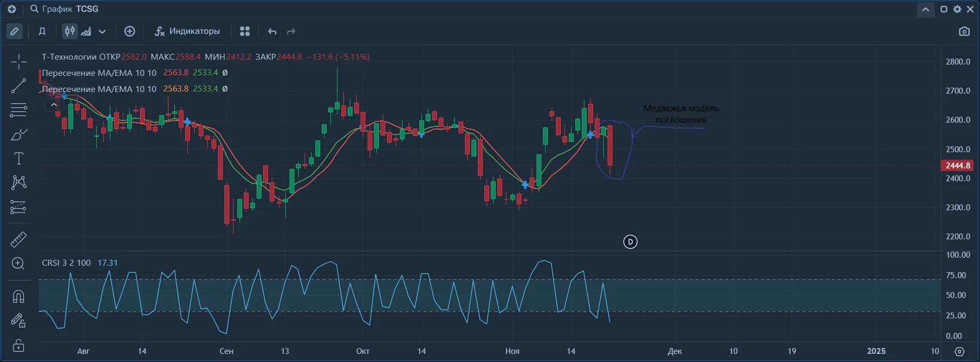This screenshot has height=362, width=980.
Task: Open chart axis settings gear
Action: [960, 351]
